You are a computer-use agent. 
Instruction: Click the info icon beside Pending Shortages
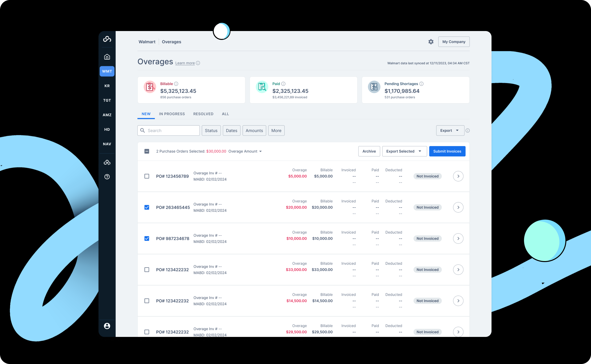421,84
